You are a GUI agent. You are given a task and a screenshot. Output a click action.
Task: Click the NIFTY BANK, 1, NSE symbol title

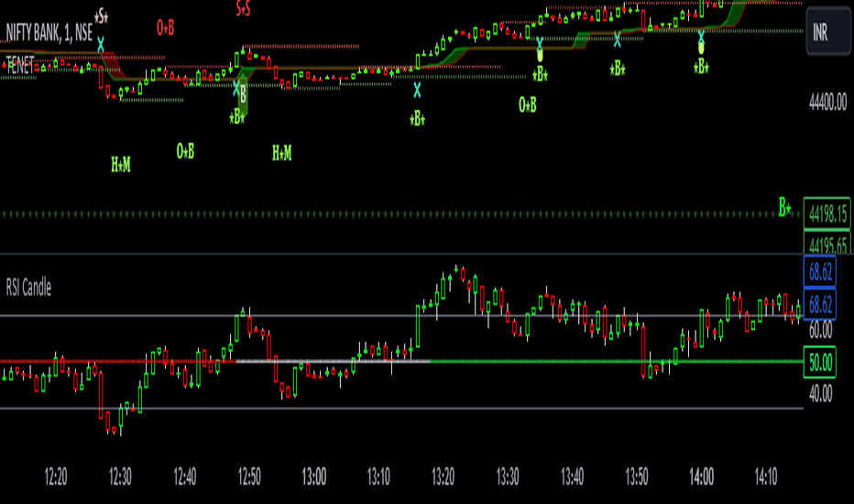[49, 33]
